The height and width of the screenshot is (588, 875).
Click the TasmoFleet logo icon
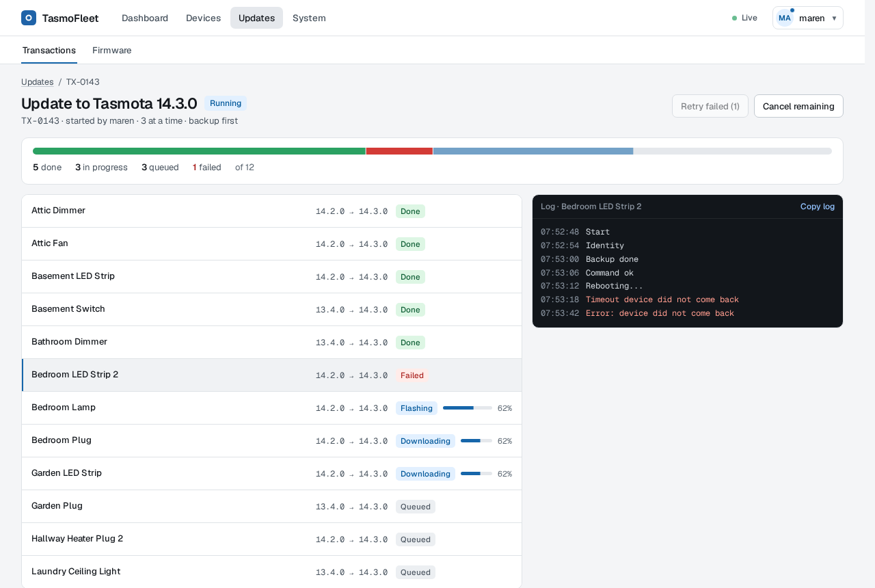pyautogui.click(x=29, y=18)
